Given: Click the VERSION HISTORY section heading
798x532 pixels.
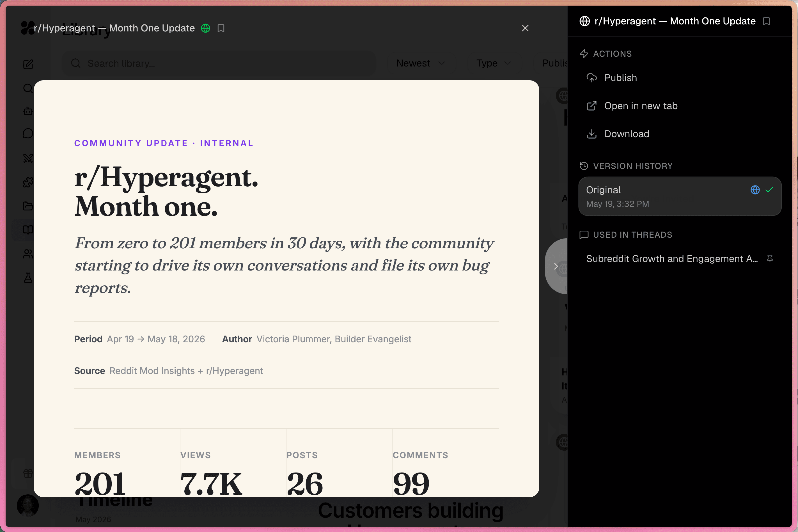Looking at the screenshot, I should (x=633, y=166).
